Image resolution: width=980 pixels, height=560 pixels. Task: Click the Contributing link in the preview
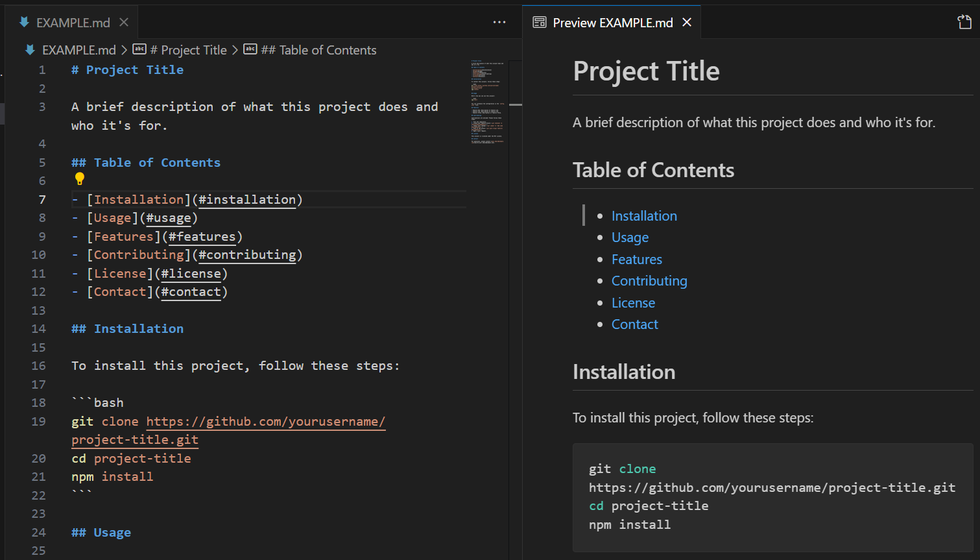pos(649,280)
